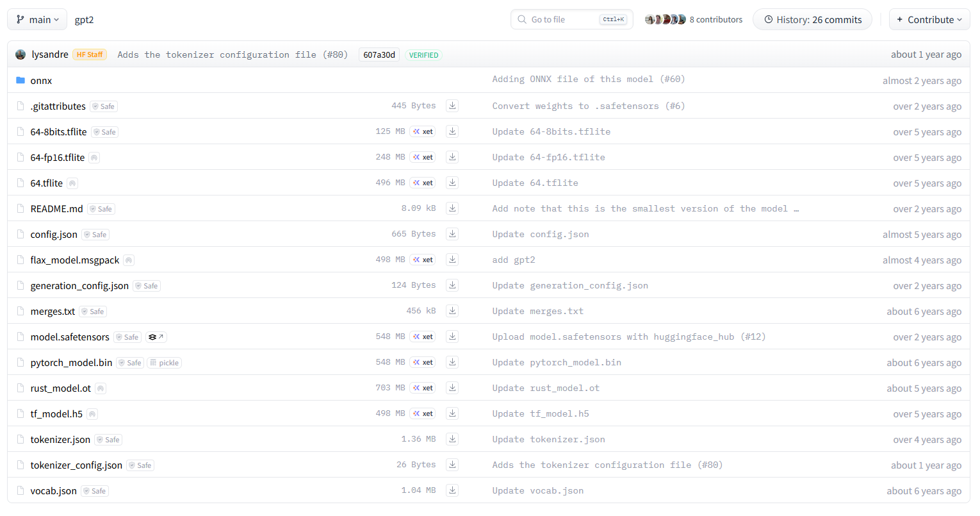This screenshot has height=516, width=980.
Task: Download the 64-8bits.tflite file
Action: 452,131
